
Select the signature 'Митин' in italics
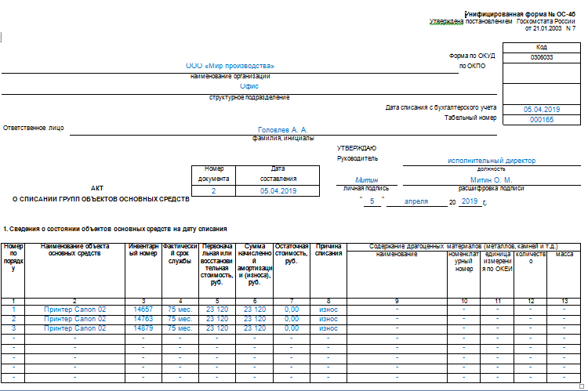pos(366,180)
